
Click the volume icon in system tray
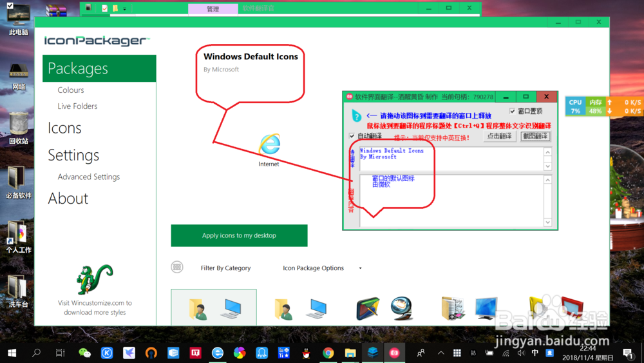point(521,353)
